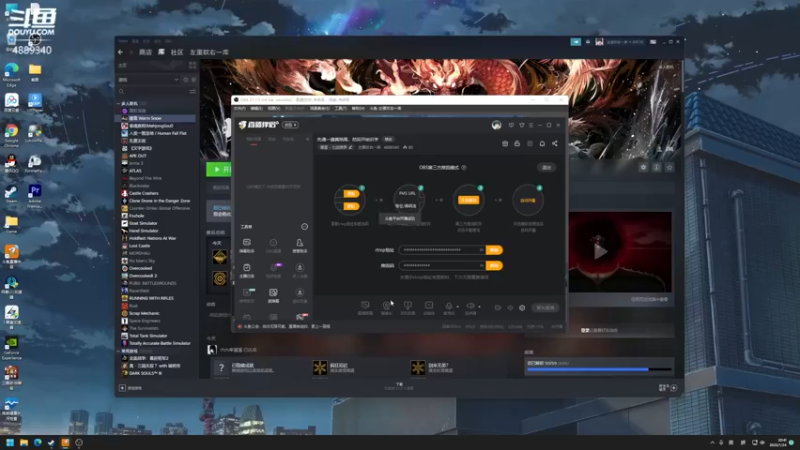The image size is (800, 450).
Task: Click the green play button in Steam
Action: coord(219,169)
